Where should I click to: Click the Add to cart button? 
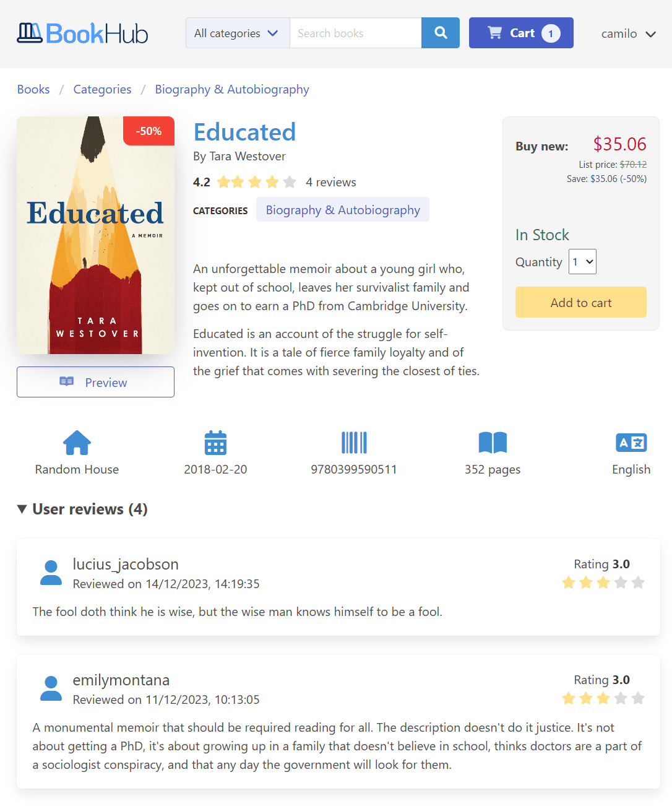coord(580,302)
